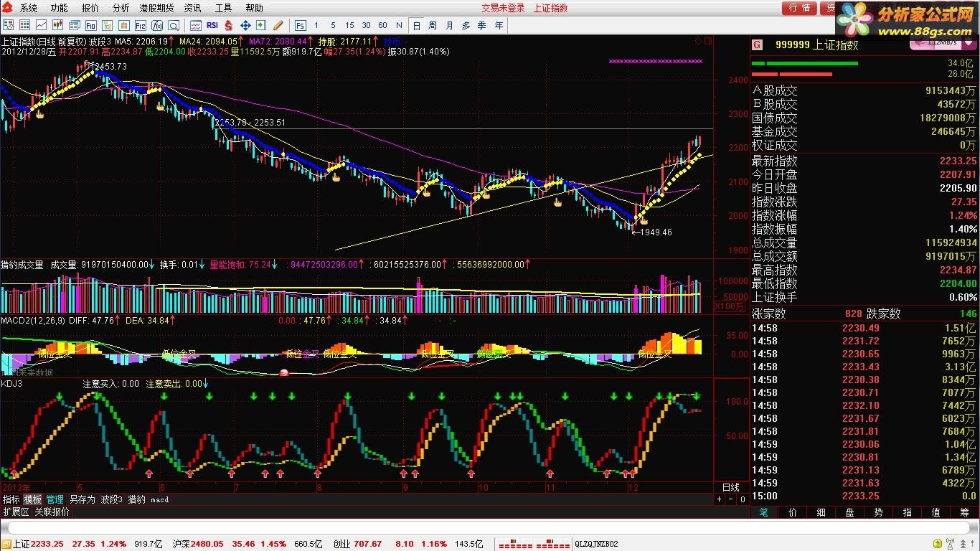Open the 报价 menu
The image size is (980, 551).
(x=90, y=8)
